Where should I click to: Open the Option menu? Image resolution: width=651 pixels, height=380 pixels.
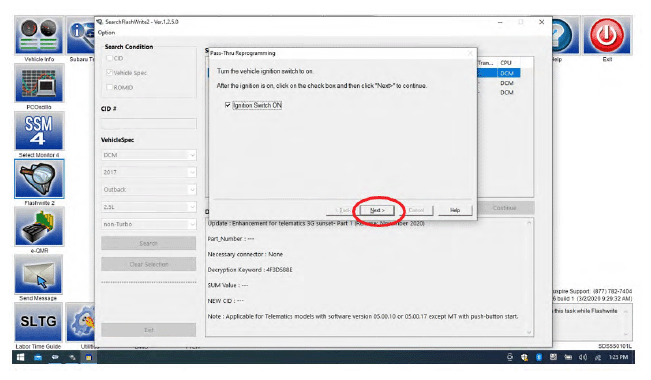(x=107, y=32)
